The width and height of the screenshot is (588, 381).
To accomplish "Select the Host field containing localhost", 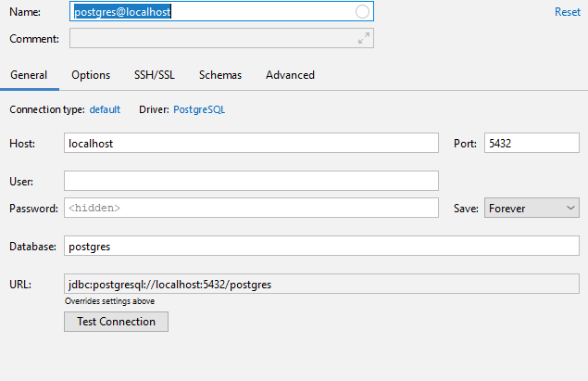I will pos(251,143).
